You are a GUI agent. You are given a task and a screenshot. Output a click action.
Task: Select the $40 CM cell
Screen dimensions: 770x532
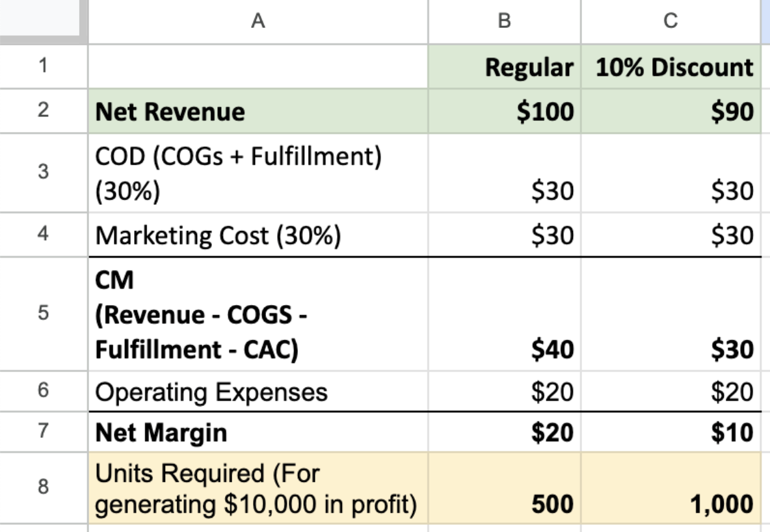(x=504, y=313)
